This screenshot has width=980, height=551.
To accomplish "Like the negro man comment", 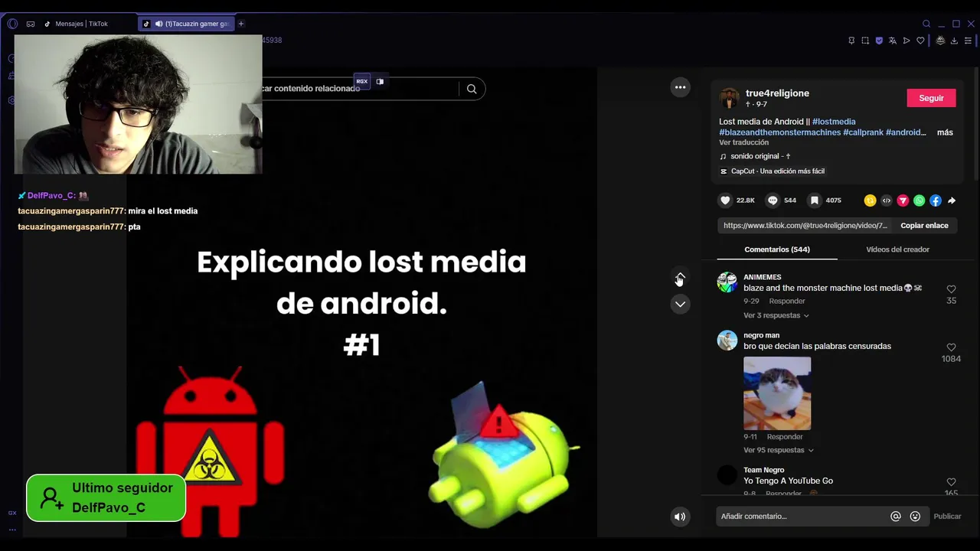I will (951, 347).
